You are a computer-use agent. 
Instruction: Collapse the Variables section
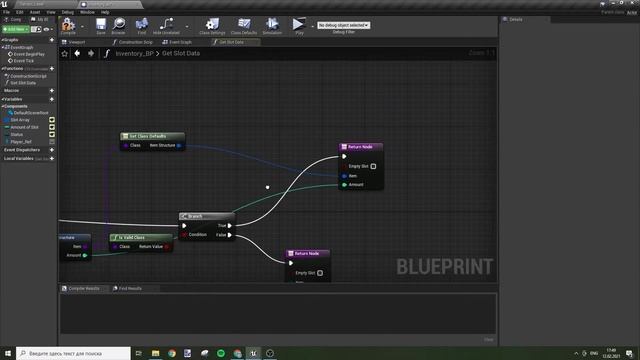click(2, 99)
